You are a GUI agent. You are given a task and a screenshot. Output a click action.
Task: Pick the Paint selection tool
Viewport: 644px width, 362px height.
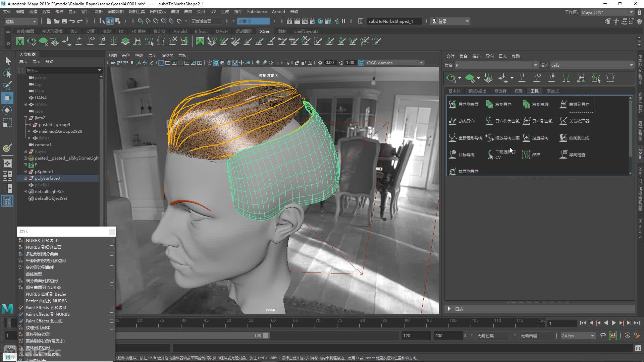click(7, 85)
